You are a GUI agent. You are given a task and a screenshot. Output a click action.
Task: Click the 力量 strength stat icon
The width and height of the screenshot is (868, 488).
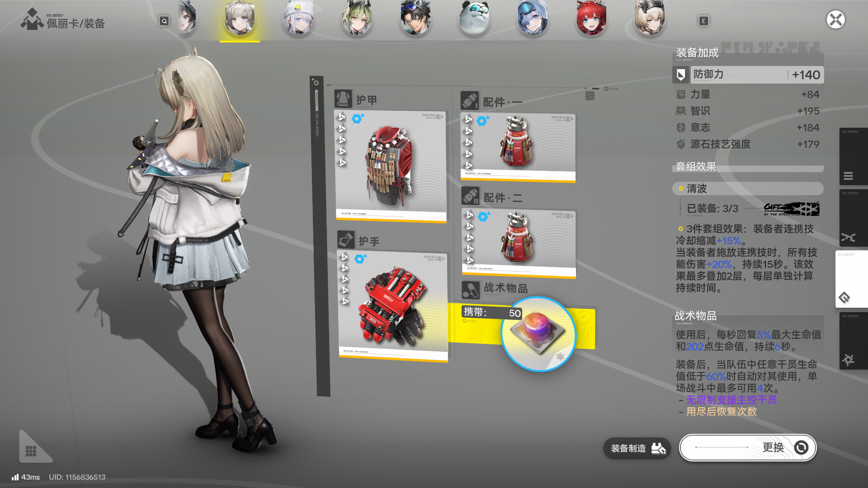pos(681,94)
